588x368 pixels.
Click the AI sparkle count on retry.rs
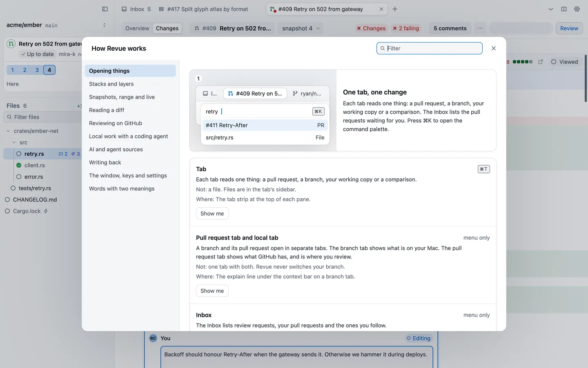click(76, 154)
